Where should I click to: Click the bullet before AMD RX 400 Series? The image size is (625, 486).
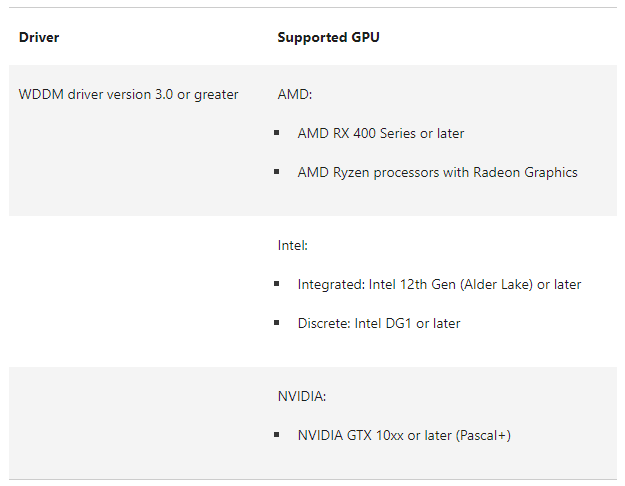tap(276, 132)
